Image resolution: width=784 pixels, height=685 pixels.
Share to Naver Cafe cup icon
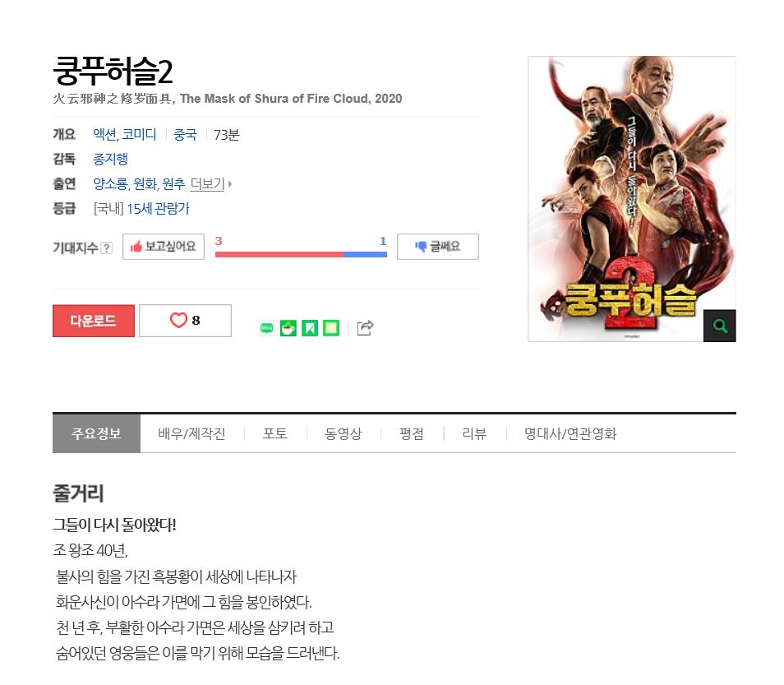[x=288, y=328]
